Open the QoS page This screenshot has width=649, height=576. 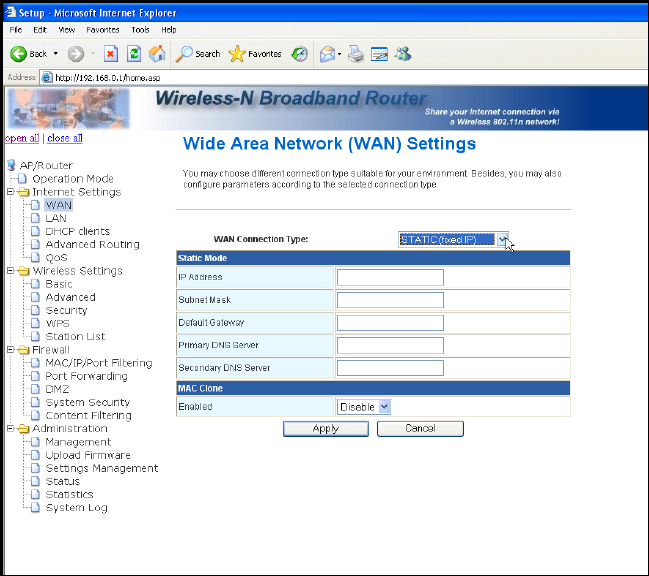point(56,258)
